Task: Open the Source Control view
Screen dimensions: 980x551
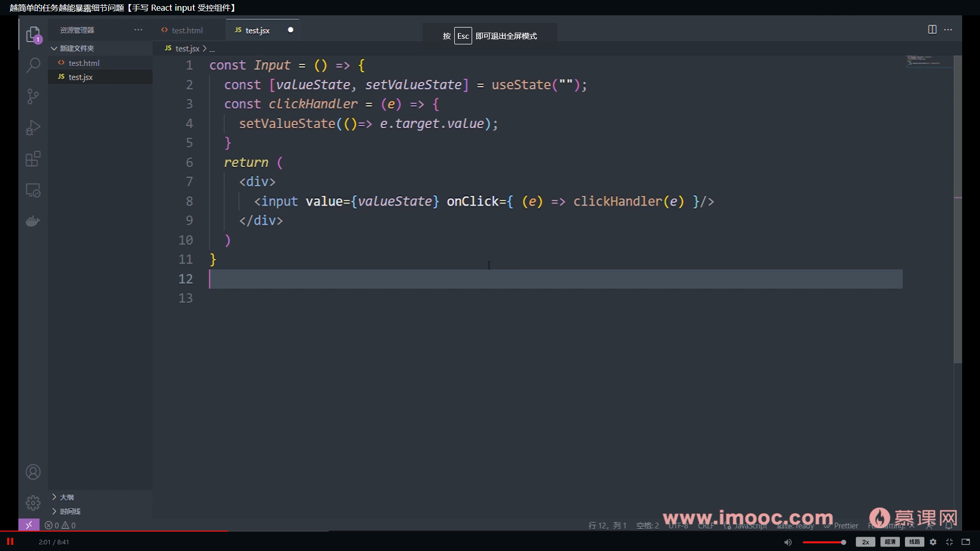Action: 33,96
